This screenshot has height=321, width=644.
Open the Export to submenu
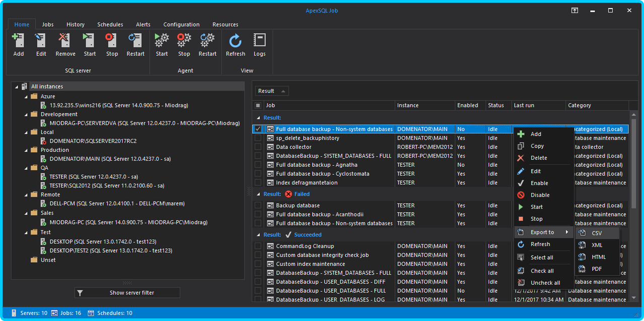(544, 232)
